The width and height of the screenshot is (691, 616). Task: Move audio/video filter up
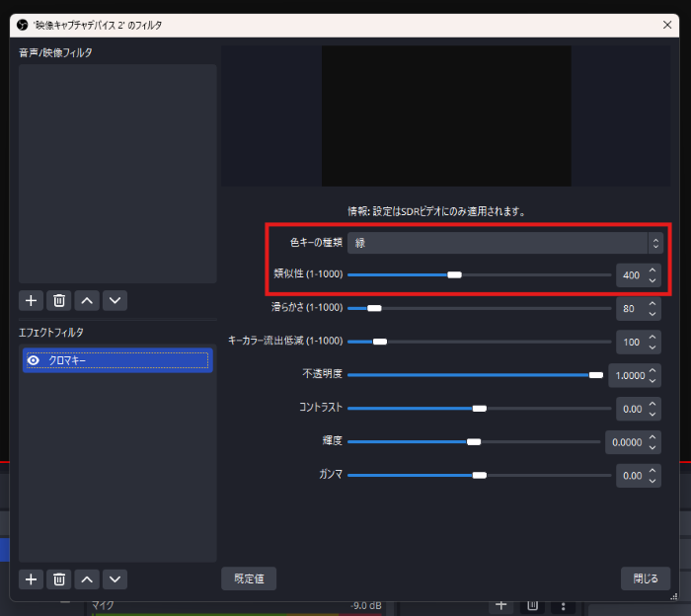pos(87,300)
